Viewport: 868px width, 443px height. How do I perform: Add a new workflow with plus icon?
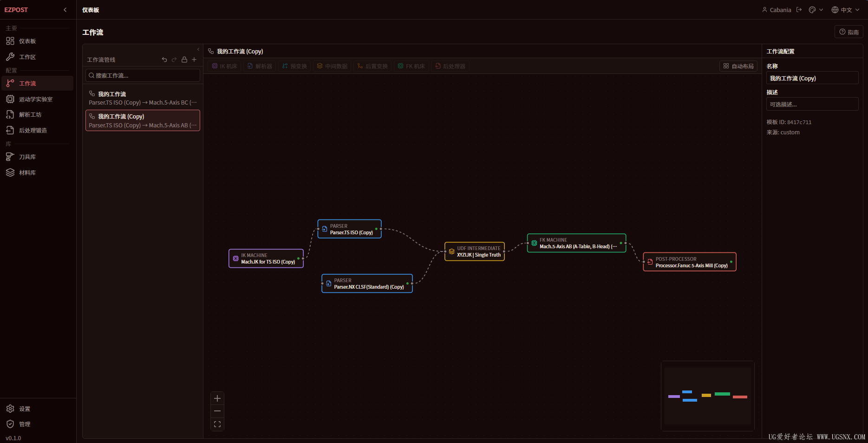194,60
